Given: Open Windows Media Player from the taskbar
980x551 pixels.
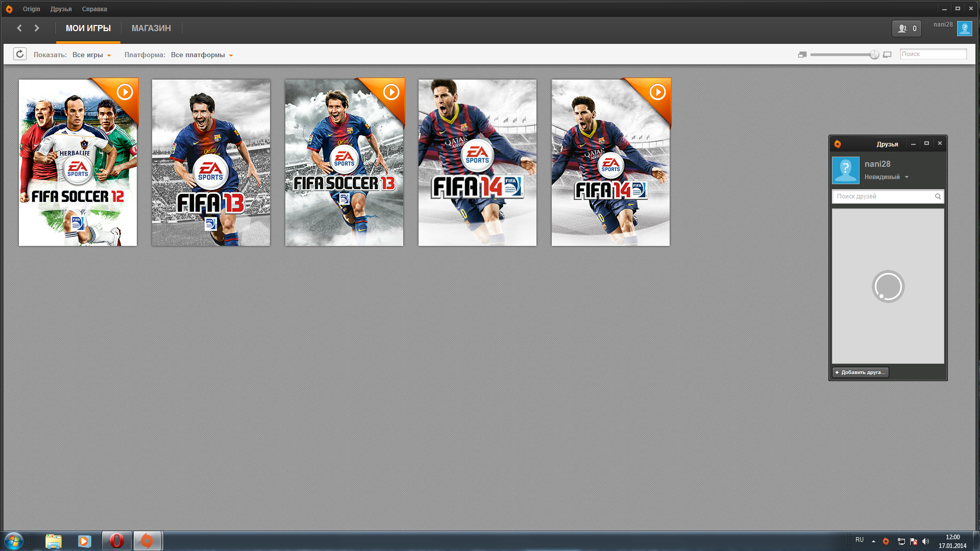Looking at the screenshot, I should [84, 541].
